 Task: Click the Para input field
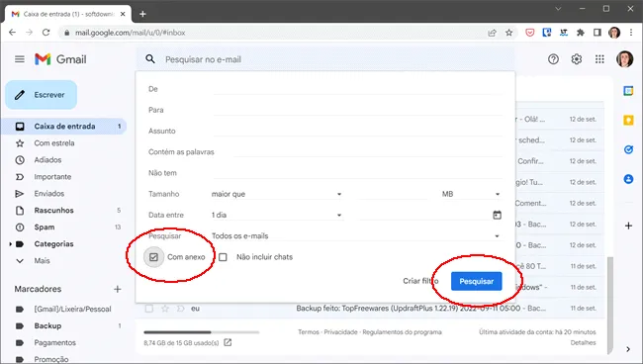357,110
